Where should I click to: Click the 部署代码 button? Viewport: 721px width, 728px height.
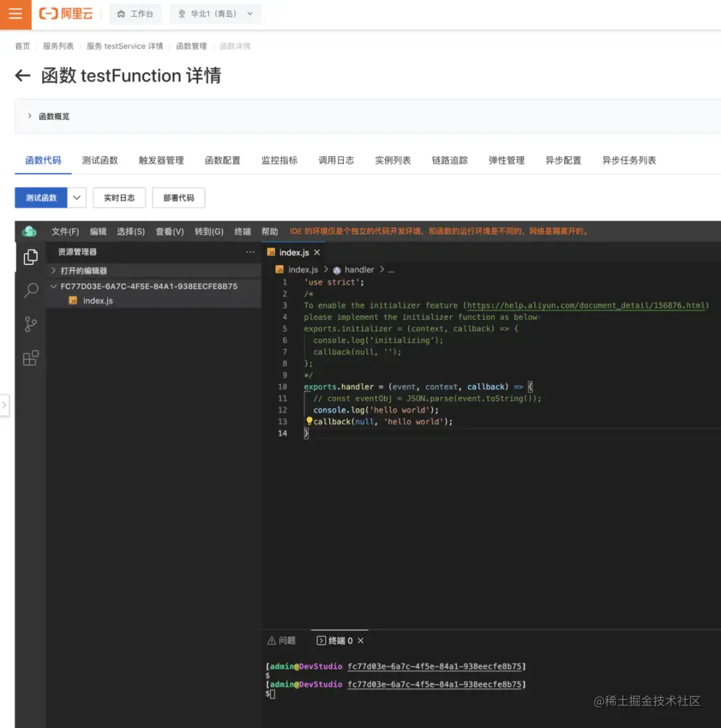pos(179,198)
